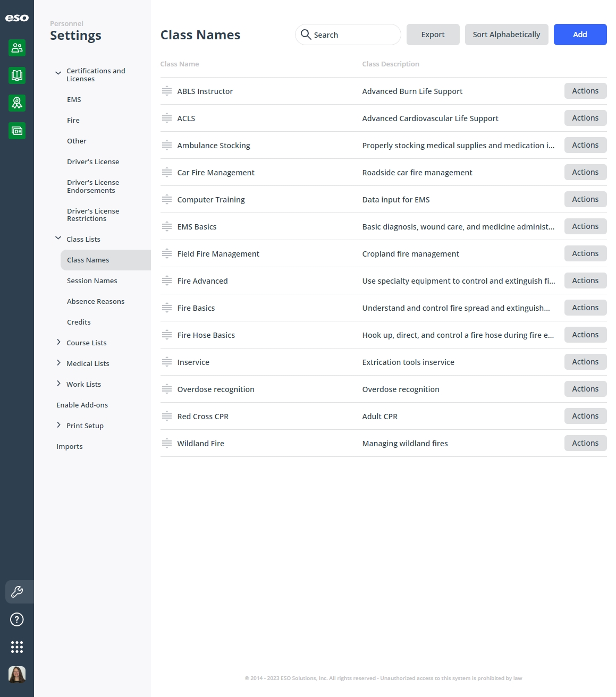616x697 pixels.
Task: Click the blue Add button
Action: pos(580,35)
